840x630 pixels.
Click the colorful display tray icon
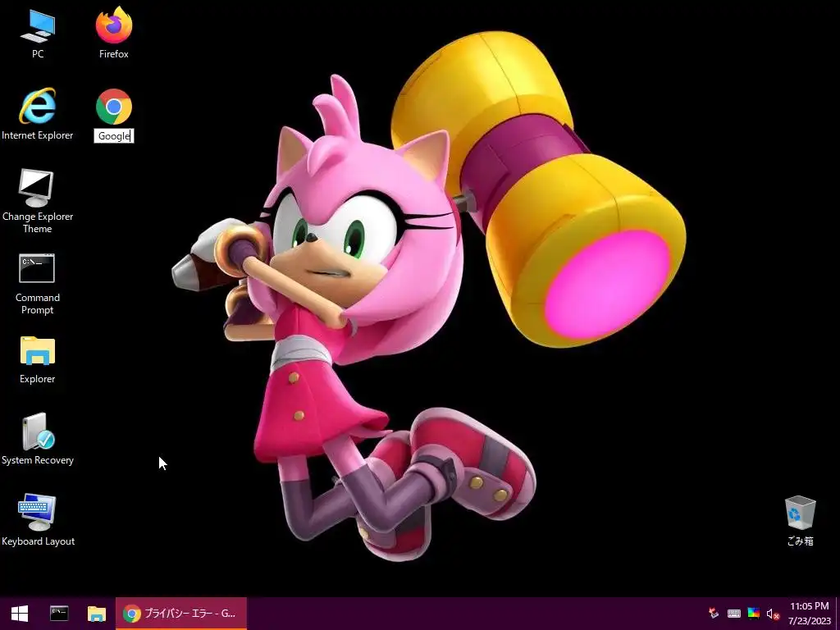coord(753,614)
